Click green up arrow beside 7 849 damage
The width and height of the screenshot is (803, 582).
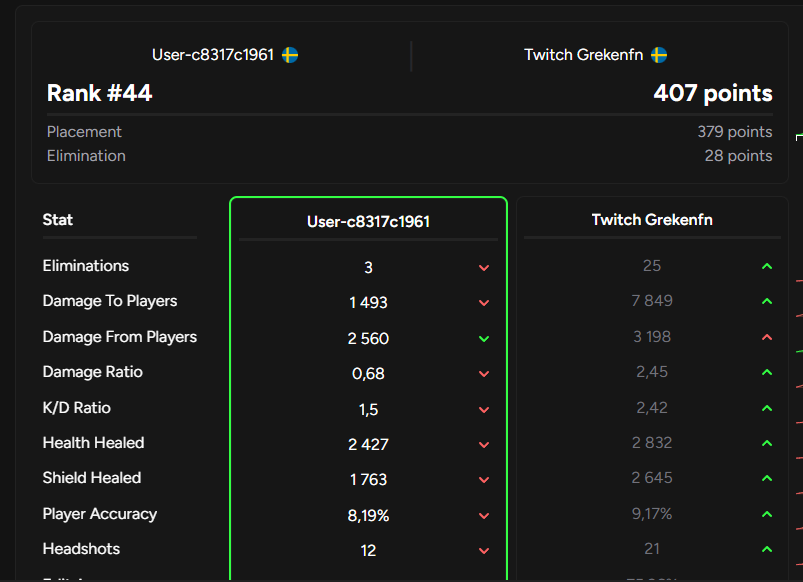coord(767,301)
